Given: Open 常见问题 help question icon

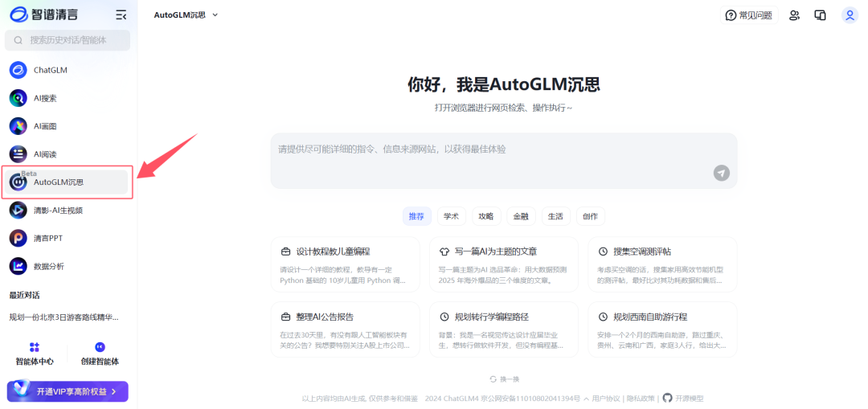Looking at the screenshot, I should [731, 15].
